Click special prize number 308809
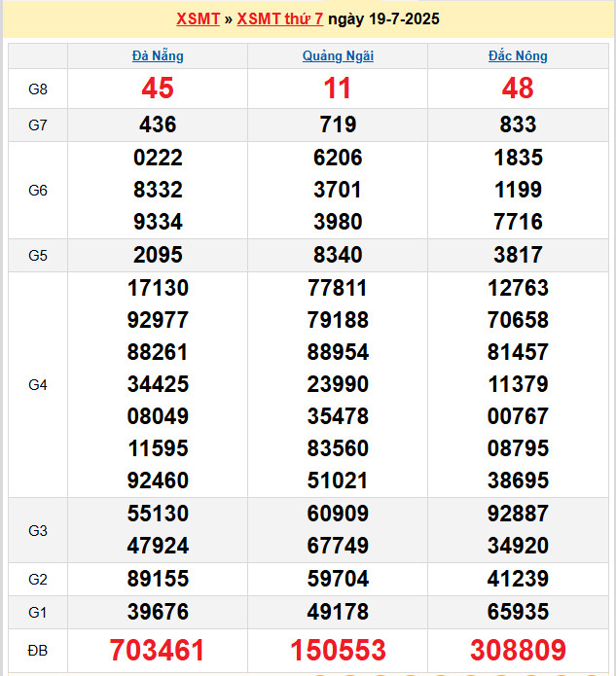 tap(518, 650)
